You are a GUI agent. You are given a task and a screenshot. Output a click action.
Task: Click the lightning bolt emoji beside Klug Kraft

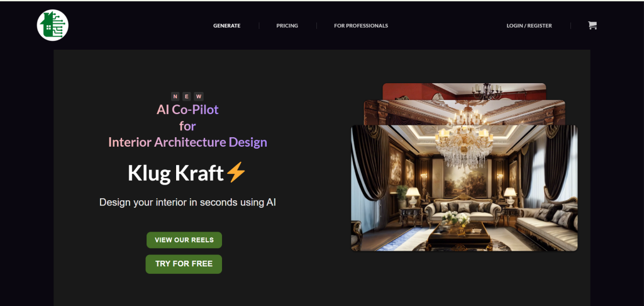(x=236, y=173)
